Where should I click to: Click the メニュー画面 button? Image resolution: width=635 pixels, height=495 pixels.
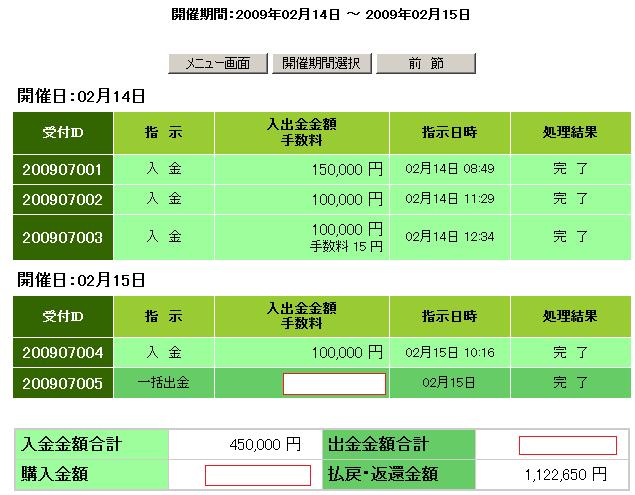(x=218, y=64)
